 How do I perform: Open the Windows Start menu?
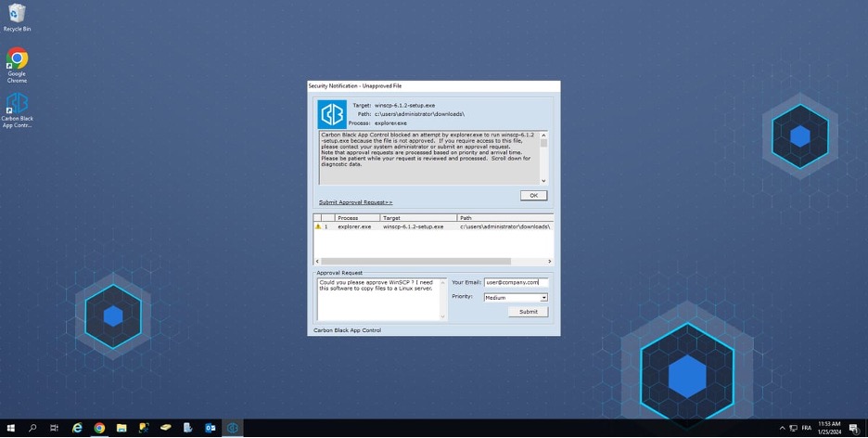coord(10,428)
